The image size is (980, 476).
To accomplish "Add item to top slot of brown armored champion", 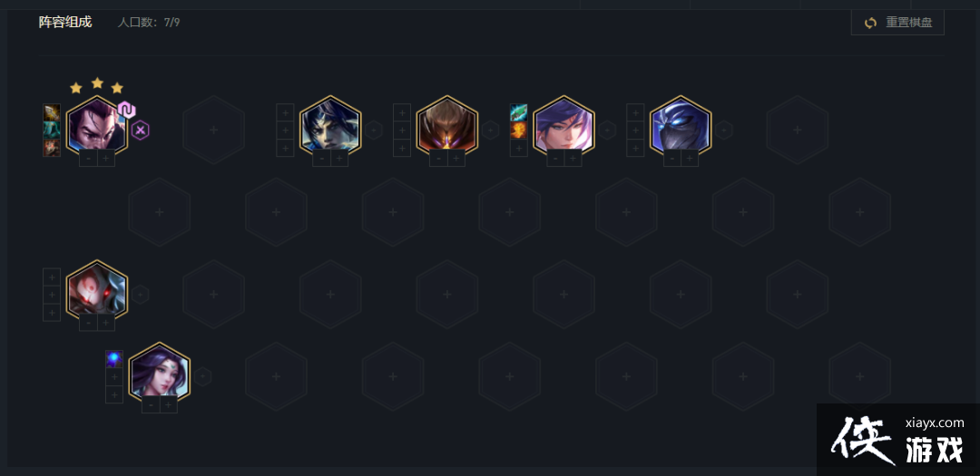I will [401, 112].
